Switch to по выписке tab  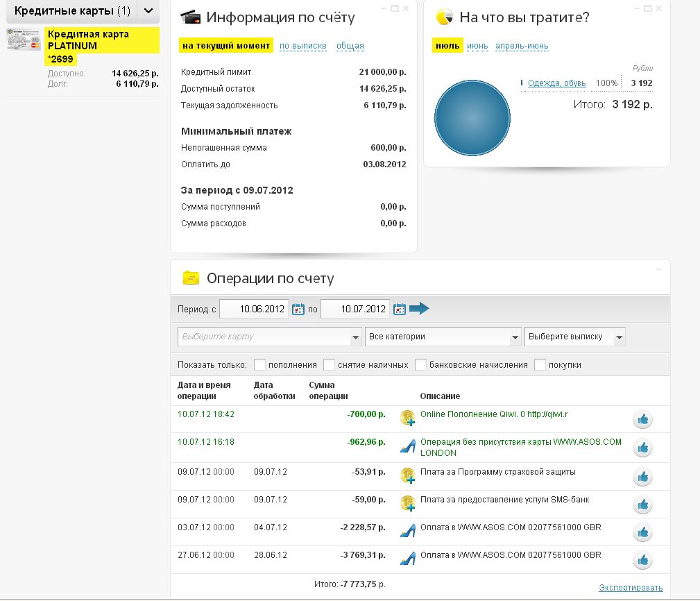point(302,46)
